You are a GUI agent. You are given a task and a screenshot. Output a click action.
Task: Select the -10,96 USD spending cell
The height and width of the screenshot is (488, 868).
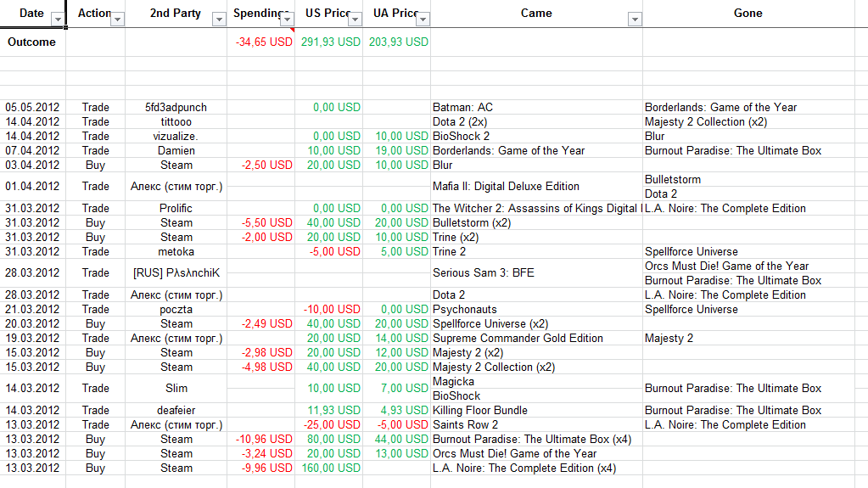tap(261, 440)
